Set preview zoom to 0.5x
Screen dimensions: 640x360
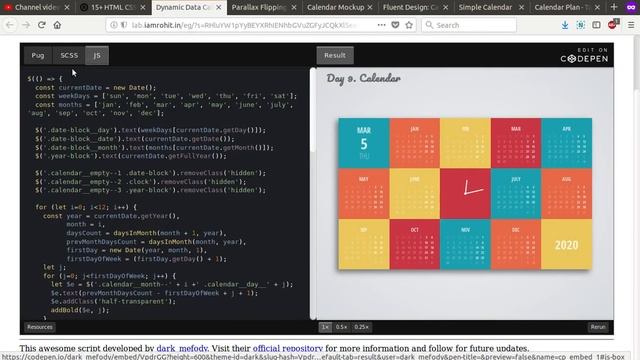[341, 327]
